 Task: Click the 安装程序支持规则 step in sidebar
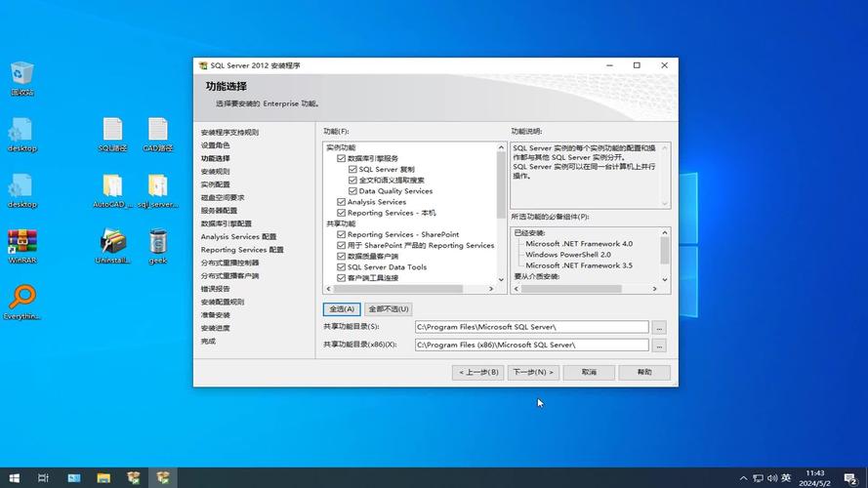pyautogui.click(x=229, y=132)
